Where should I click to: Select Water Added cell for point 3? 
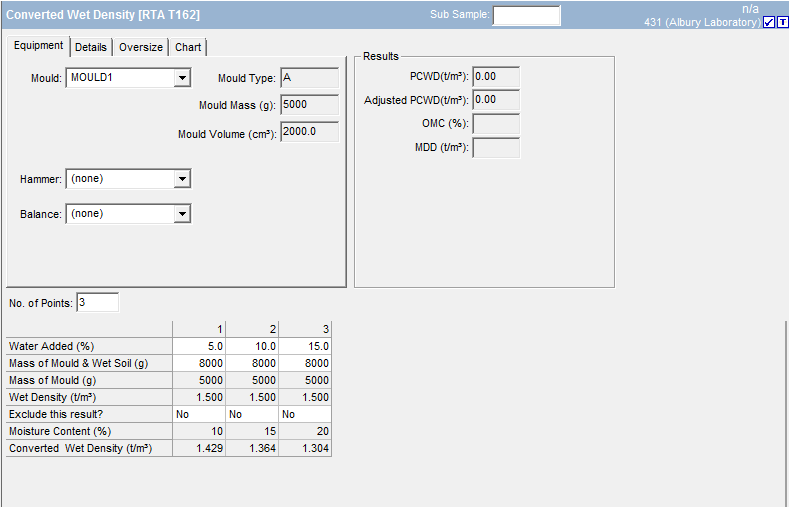304,346
